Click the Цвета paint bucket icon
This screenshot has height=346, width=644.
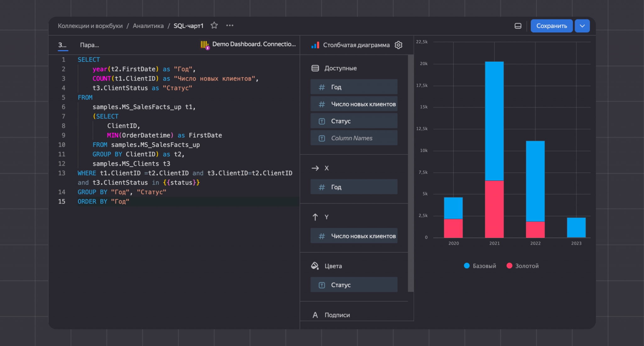click(x=315, y=266)
